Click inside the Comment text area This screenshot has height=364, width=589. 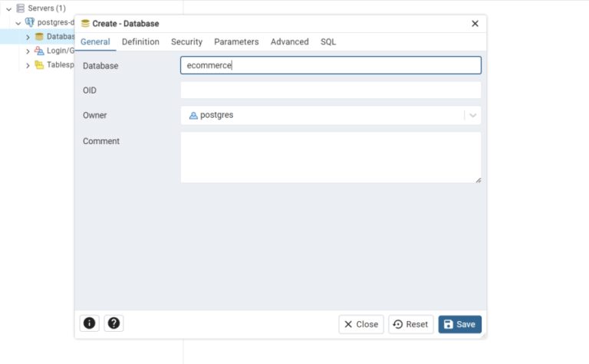(331, 157)
